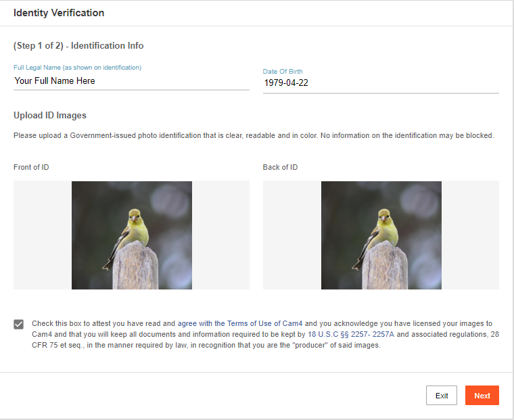Click the "Back of ID" label
514x420 pixels.
tap(280, 167)
